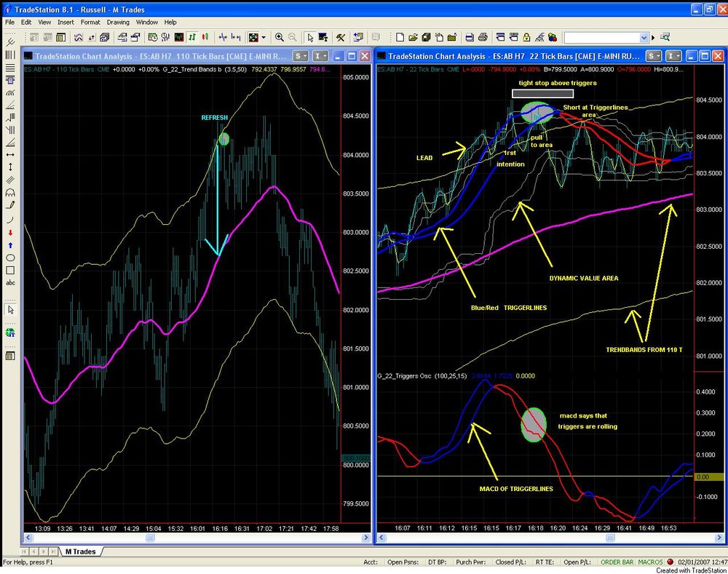Click the globe icon in left sidebar
The width and height of the screenshot is (728, 574).
pyautogui.click(x=10, y=332)
